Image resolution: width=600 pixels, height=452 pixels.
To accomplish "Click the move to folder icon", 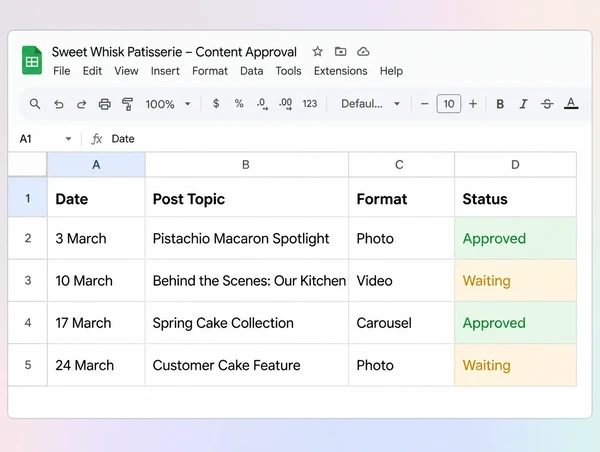I will pos(340,51).
